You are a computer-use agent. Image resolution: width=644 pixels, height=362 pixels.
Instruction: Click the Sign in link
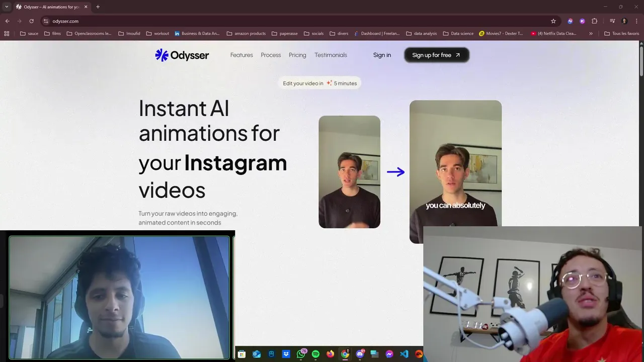(382, 55)
